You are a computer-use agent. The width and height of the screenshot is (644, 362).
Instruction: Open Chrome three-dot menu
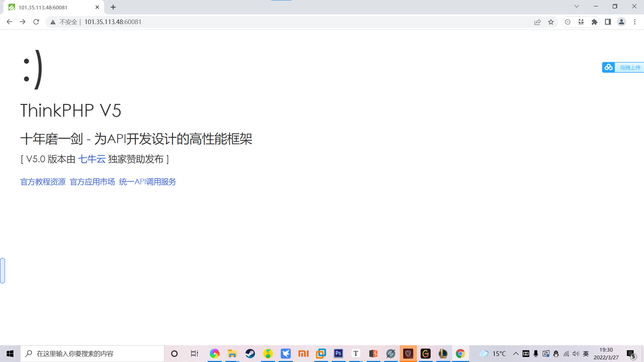(635, 22)
